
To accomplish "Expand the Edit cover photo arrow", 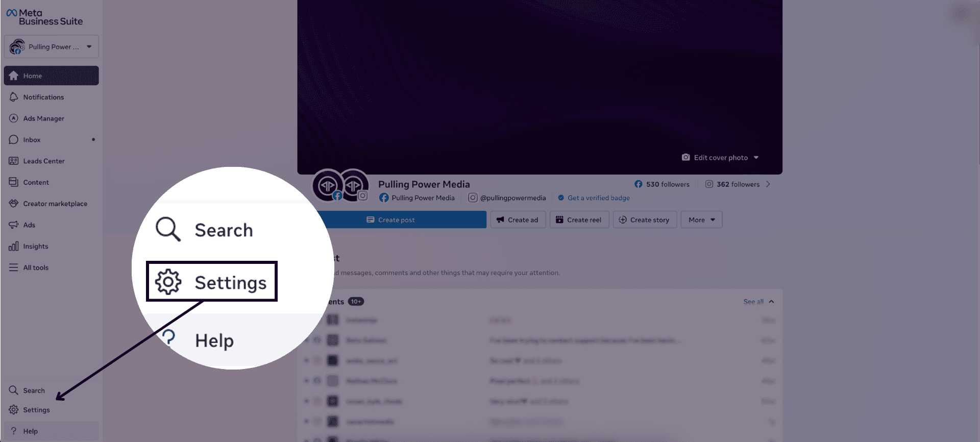I will tap(756, 158).
